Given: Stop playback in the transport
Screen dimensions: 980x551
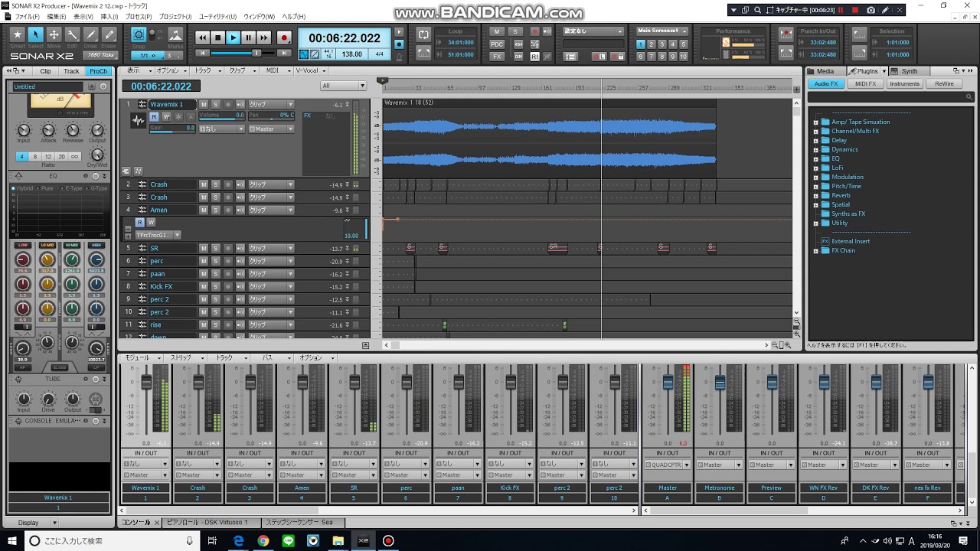Looking at the screenshot, I should 217,37.
